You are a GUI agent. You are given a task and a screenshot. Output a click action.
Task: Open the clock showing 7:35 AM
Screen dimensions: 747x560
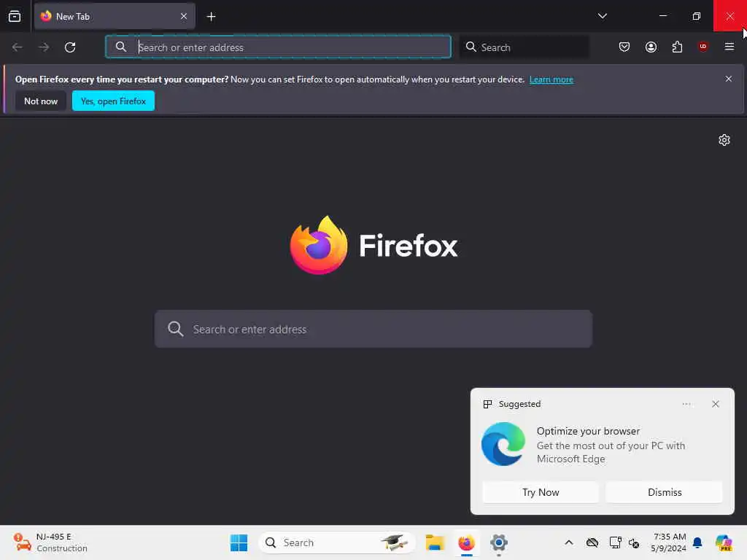[x=669, y=542]
